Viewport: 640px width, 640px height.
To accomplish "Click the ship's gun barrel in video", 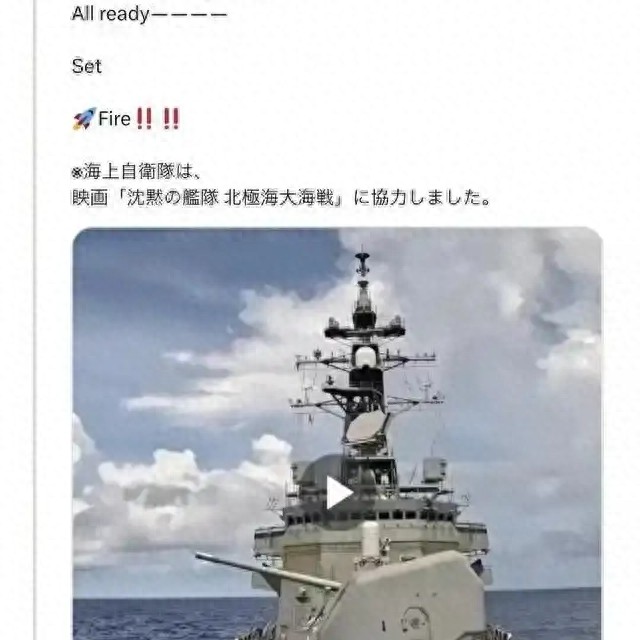I will click(x=267, y=571).
